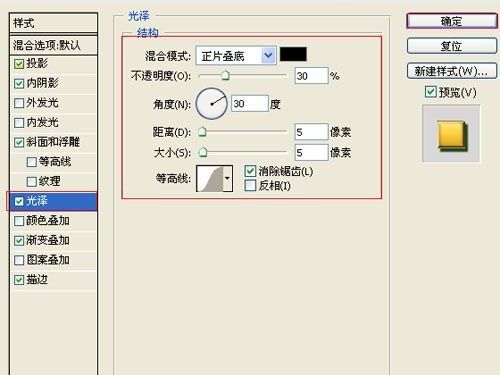Click the opacity value field showing 30
This screenshot has height=375, width=500.
point(311,76)
